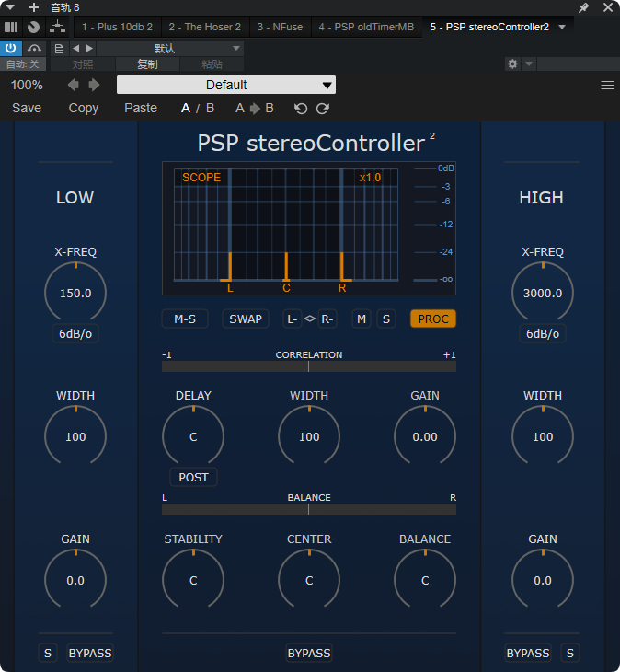Solo the LOW band
Viewport: 620px width, 672px height.
(48, 654)
